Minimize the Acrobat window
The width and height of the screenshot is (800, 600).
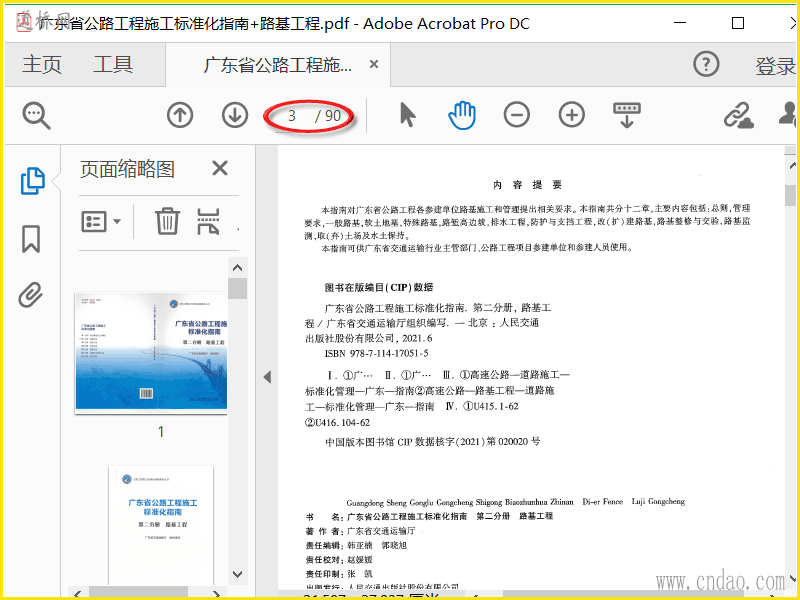680,23
